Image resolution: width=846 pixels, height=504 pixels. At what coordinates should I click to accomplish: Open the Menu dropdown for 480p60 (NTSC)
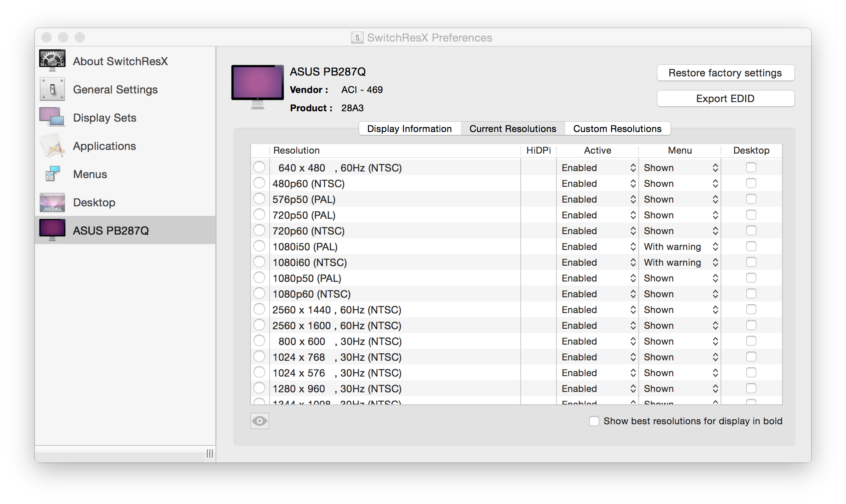point(681,183)
